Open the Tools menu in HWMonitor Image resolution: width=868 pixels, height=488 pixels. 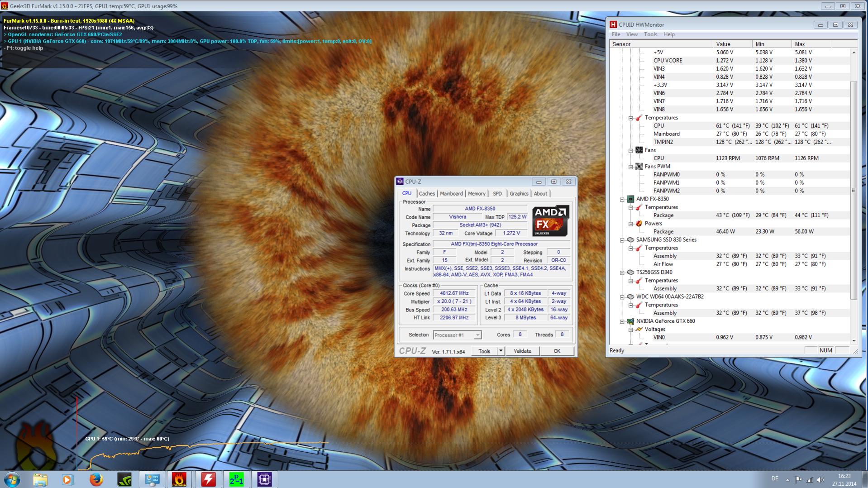[x=650, y=34]
